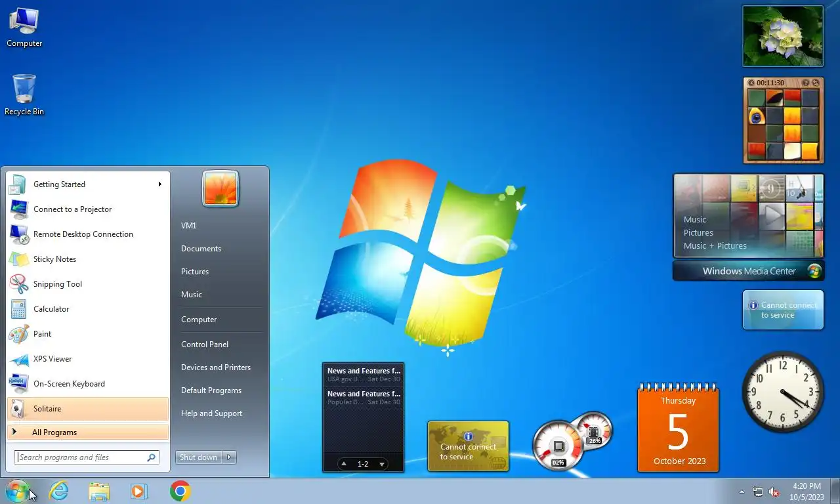
Task: Click the user account flower picture
Action: click(x=220, y=189)
